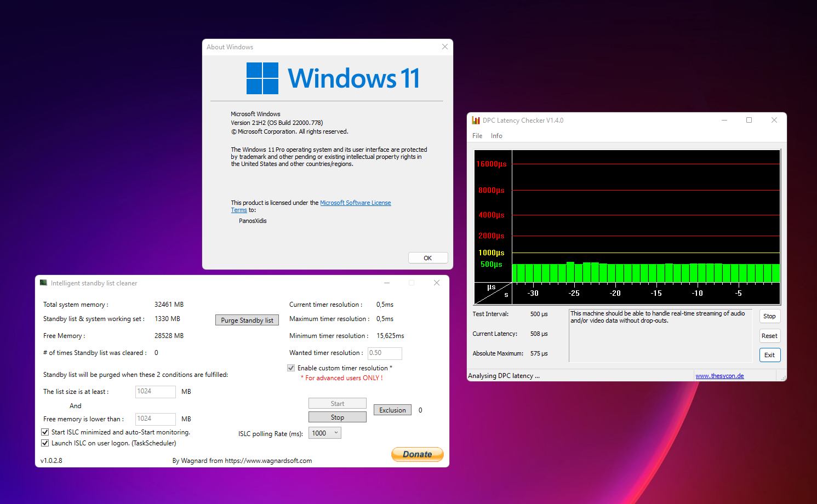Image resolution: width=817 pixels, height=504 pixels.
Task: Click OK in the About Windows dialog
Action: [x=428, y=258]
